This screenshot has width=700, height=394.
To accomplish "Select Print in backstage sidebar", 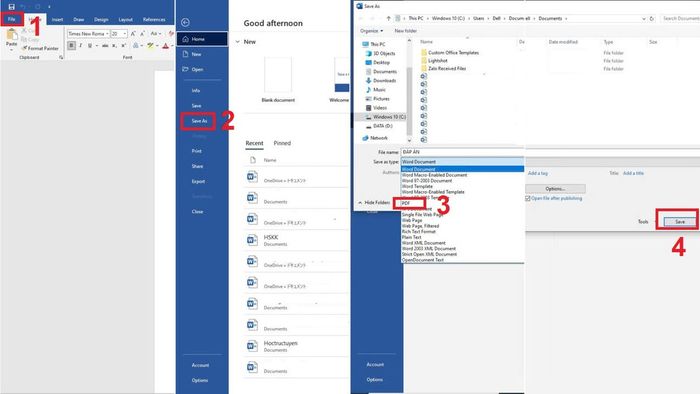I will [196, 151].
